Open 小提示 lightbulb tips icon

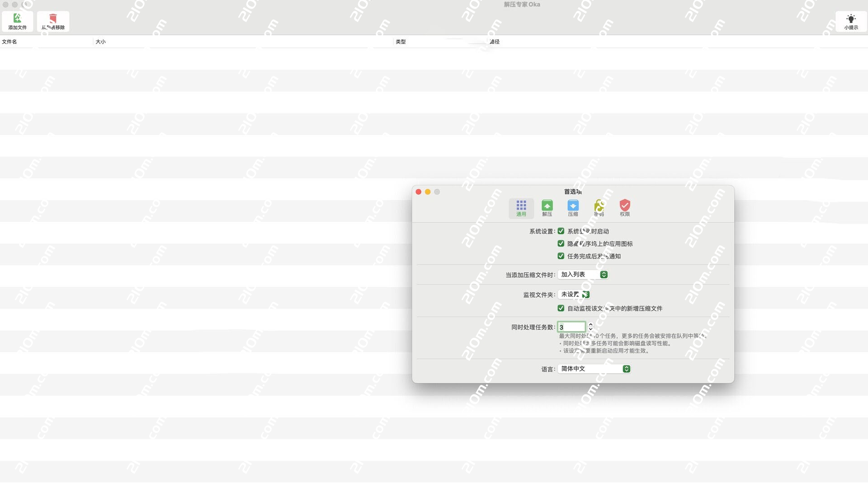pyautogui.click(x=851, y=21)
